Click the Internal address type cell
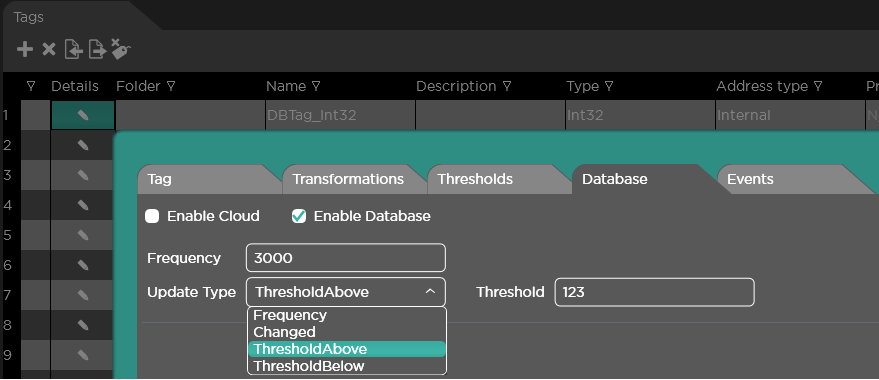 (790, 115)
